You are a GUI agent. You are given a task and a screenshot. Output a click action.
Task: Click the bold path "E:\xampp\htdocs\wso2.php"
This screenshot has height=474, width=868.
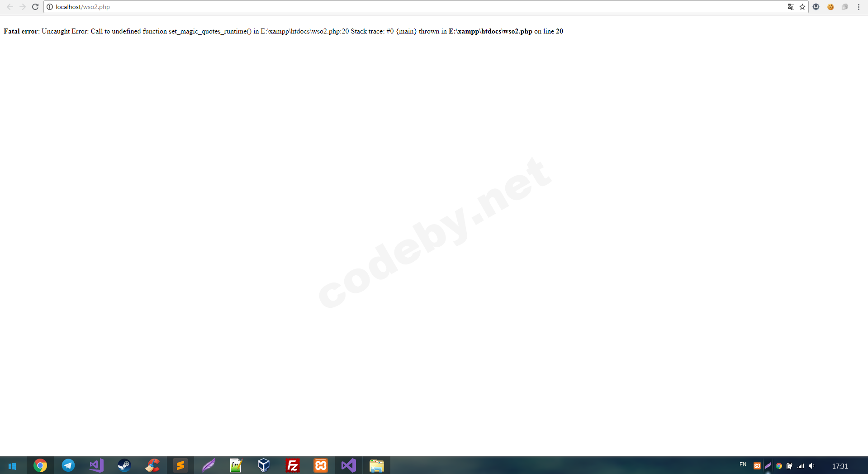490,31
